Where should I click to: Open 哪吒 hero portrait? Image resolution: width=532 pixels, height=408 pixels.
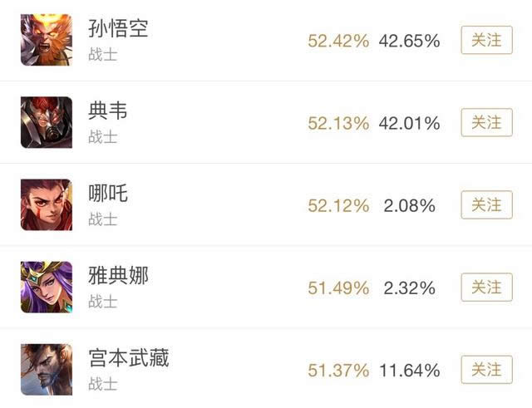47,204
